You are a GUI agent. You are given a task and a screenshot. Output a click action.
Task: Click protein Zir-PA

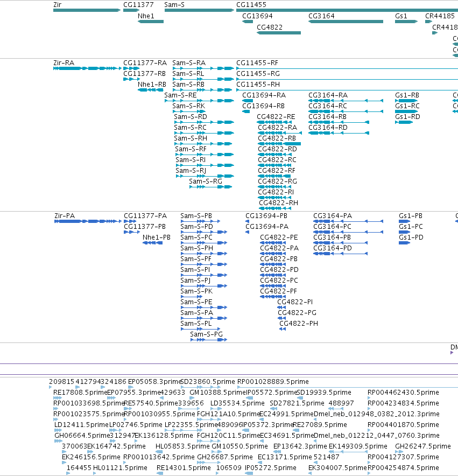pyautogui.click(x=88, y=221)
